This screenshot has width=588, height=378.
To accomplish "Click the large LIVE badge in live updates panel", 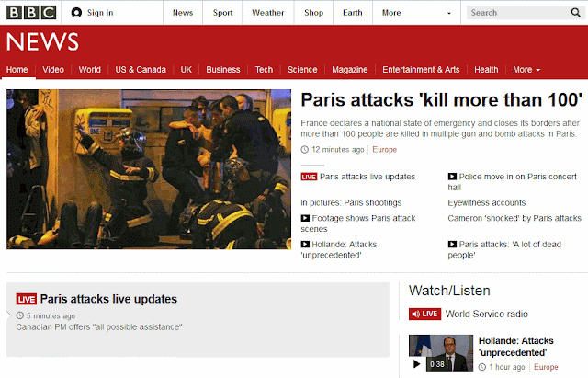I will [x=27, y=299].
